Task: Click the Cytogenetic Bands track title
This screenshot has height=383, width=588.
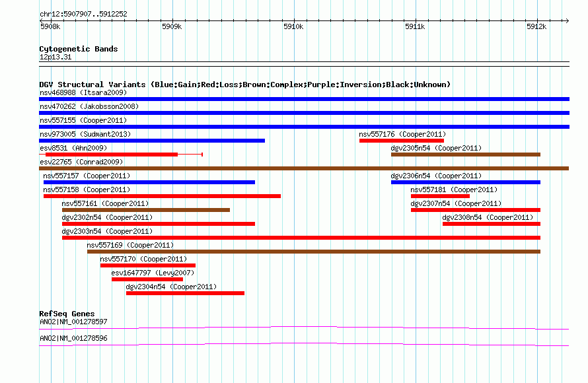Action: click(79, 49)
